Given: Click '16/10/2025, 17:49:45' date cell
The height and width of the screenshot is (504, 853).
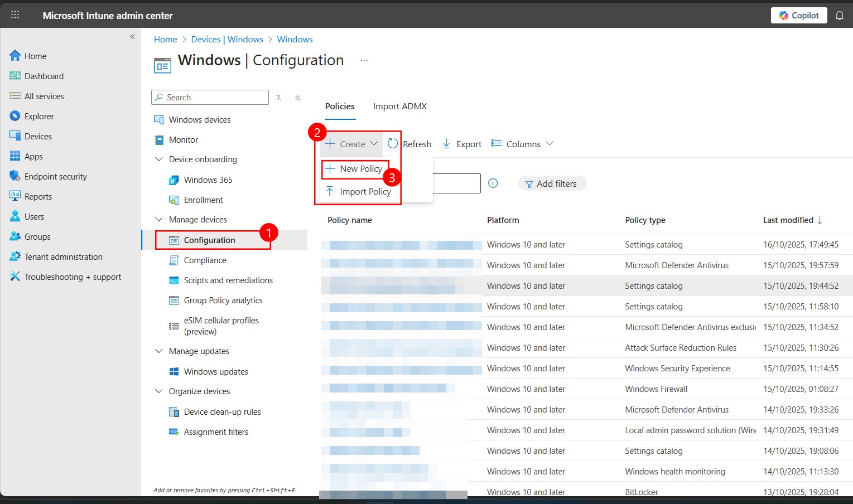Looking at the screenshot, I should [x=801, y=245].
